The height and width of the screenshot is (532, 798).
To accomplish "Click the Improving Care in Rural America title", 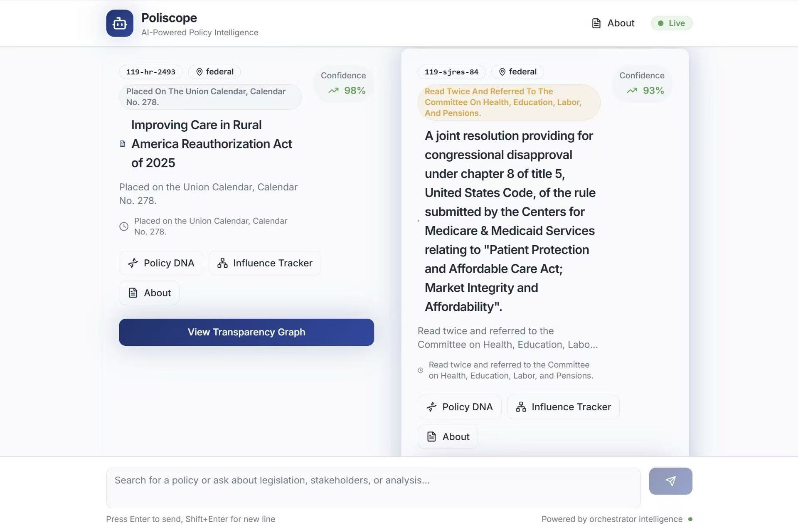I will pyautogui.click(x=212, y=144).
